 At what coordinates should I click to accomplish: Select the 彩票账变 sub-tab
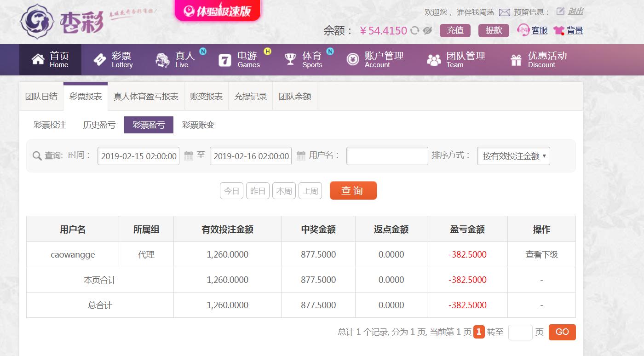tap(198, 125)
